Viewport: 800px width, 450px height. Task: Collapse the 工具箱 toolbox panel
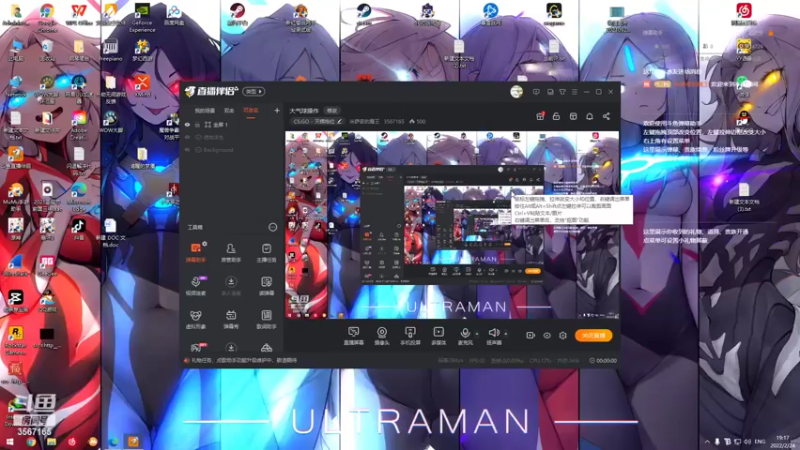click(x=273, y=227)
